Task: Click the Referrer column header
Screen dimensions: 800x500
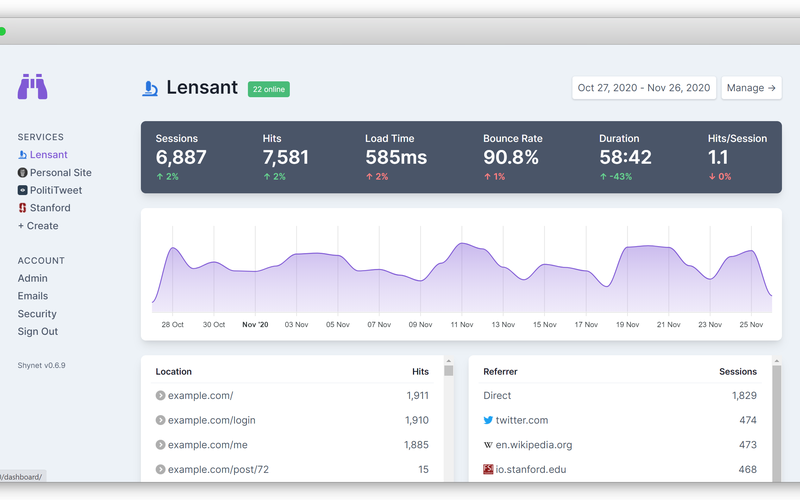Action: tap(500, 371)
